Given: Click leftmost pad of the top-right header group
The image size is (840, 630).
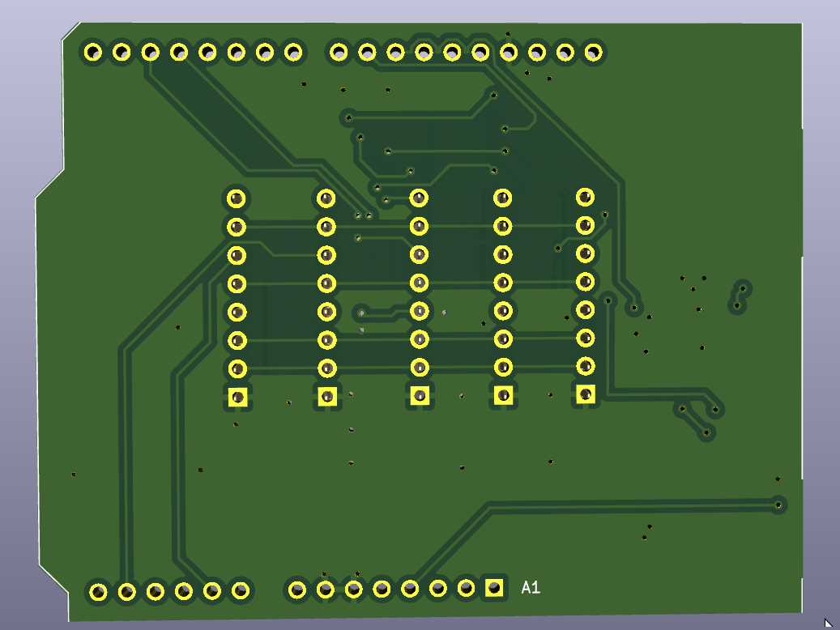Looking at the screenshot, I should click(339, 53).
